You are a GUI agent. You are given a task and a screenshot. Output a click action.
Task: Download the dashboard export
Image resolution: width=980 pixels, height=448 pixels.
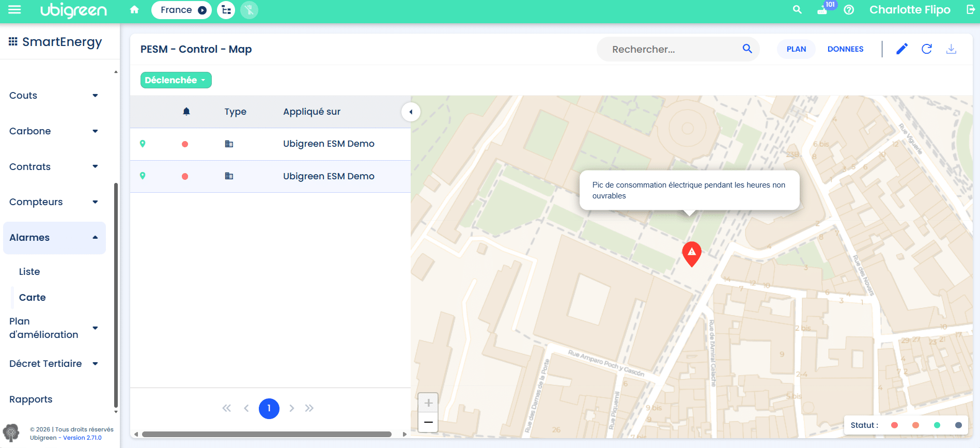pos(951,49)
